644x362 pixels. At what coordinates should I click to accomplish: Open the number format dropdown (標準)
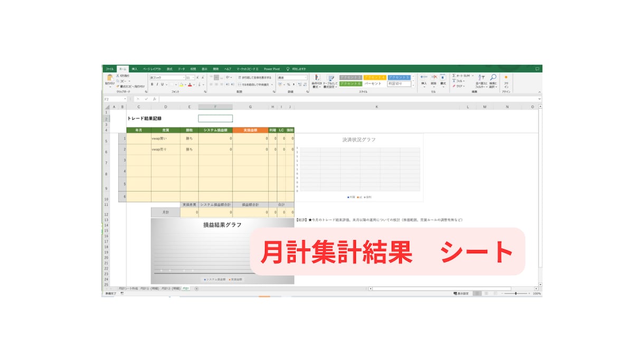point(306,78)
